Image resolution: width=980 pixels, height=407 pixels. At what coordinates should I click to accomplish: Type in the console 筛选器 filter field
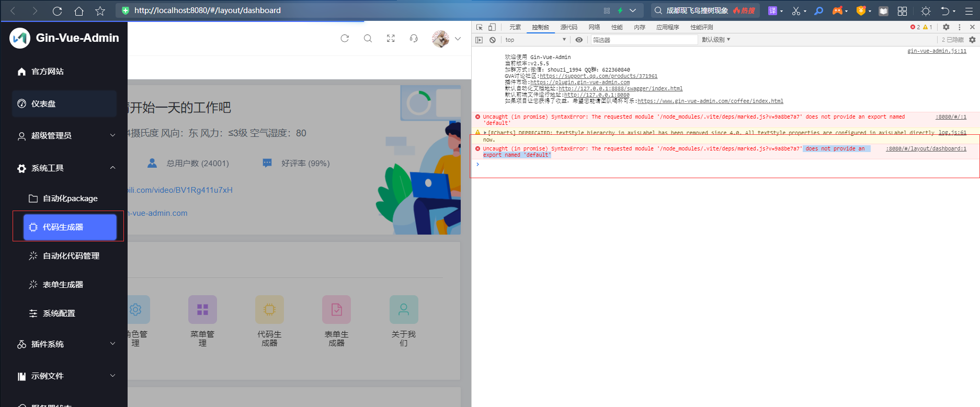[644, 40]
